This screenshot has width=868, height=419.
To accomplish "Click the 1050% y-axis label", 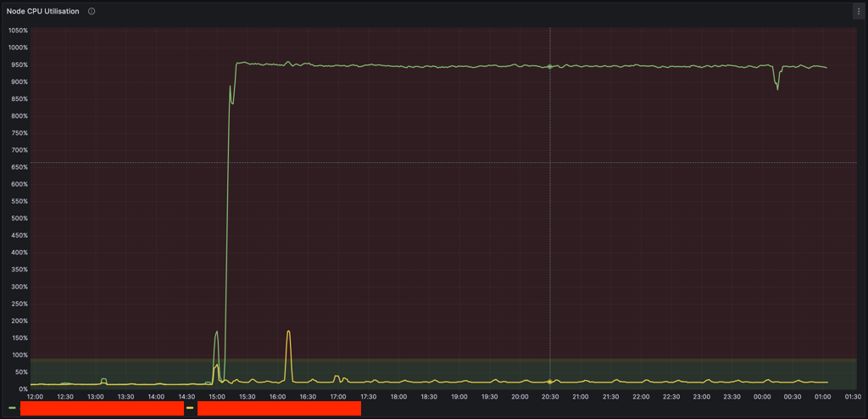I will coord(19,31).
